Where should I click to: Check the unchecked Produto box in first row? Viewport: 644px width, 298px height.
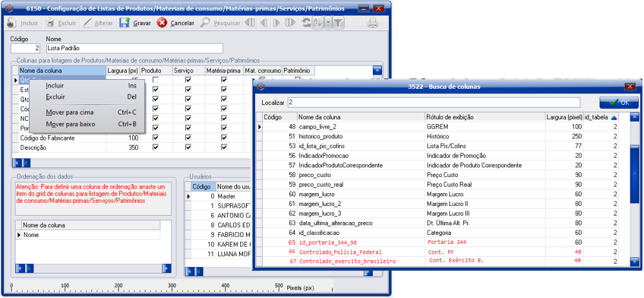(x=155, y=80)
